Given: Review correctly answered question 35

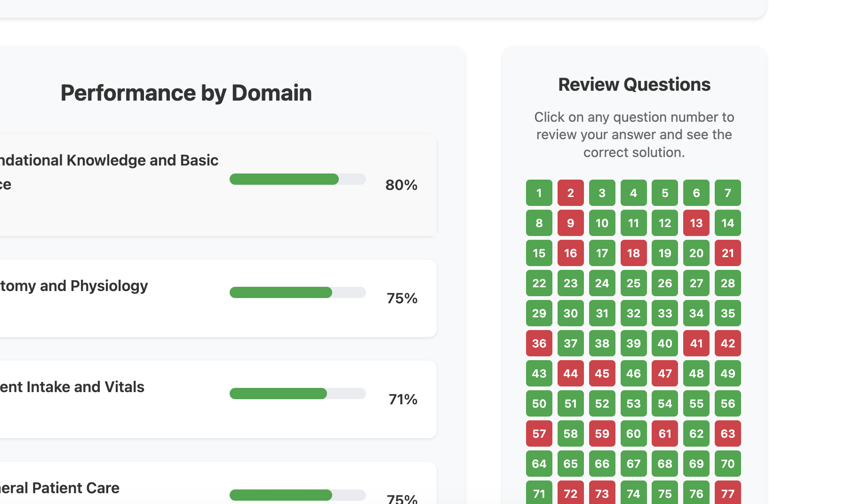Looking at the screenshot, I should coord(727,313).
